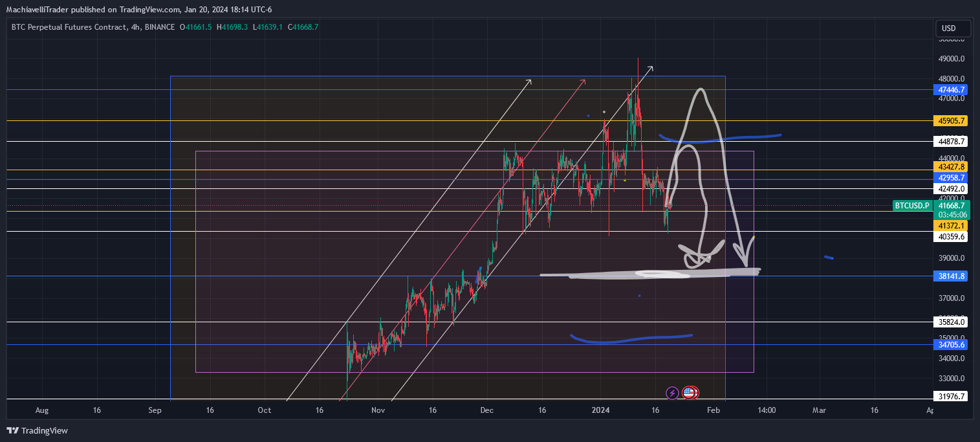
Task: Click the 2024 label on time axis
Action: click(601, 410)
